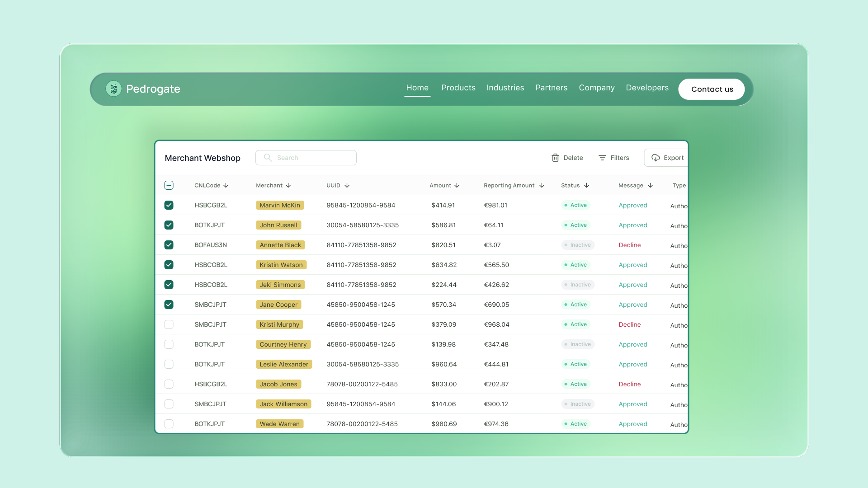Click the trash Delete icon
Image resolution: width=868 pixels, height=488 pixels.
pyautogui.click(x=555, y=158)
